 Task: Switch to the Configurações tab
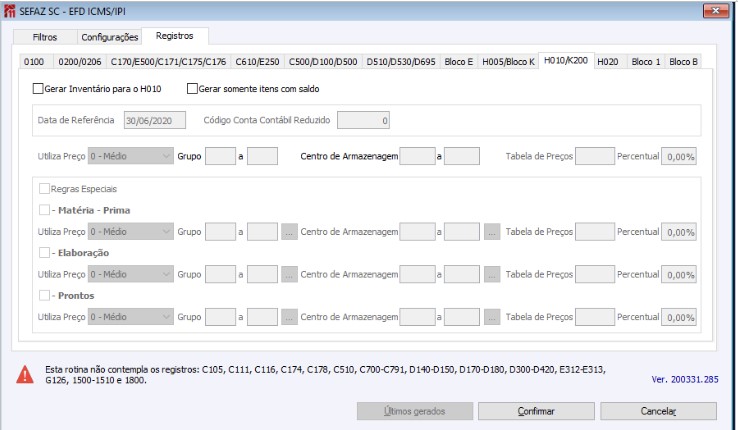(x=110, y=37)
